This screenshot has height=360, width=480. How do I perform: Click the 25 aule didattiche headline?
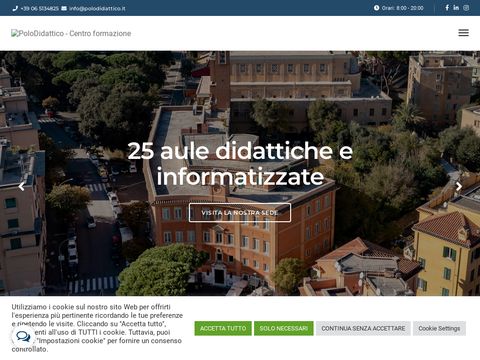coord(240,163)
